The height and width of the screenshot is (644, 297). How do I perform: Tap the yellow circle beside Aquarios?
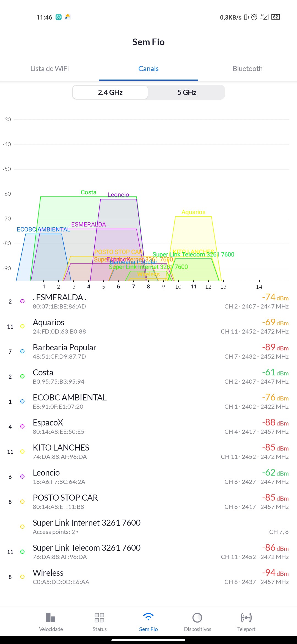(23, 326)
